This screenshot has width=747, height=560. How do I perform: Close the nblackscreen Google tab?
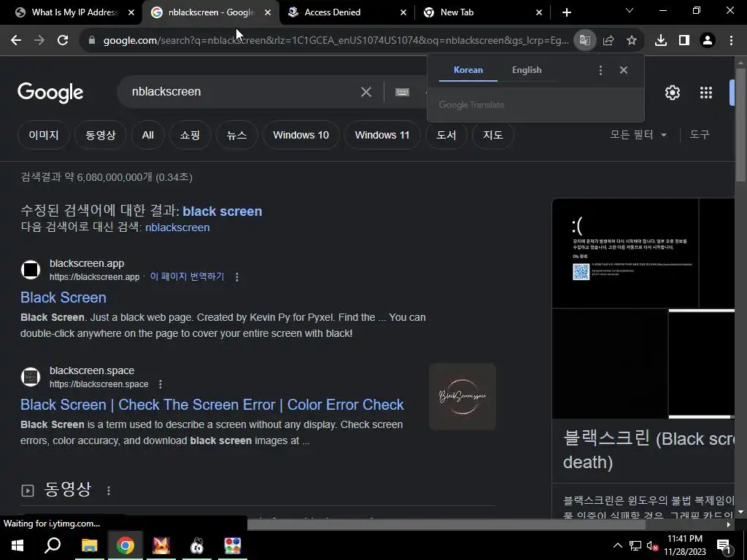[268, 12]
